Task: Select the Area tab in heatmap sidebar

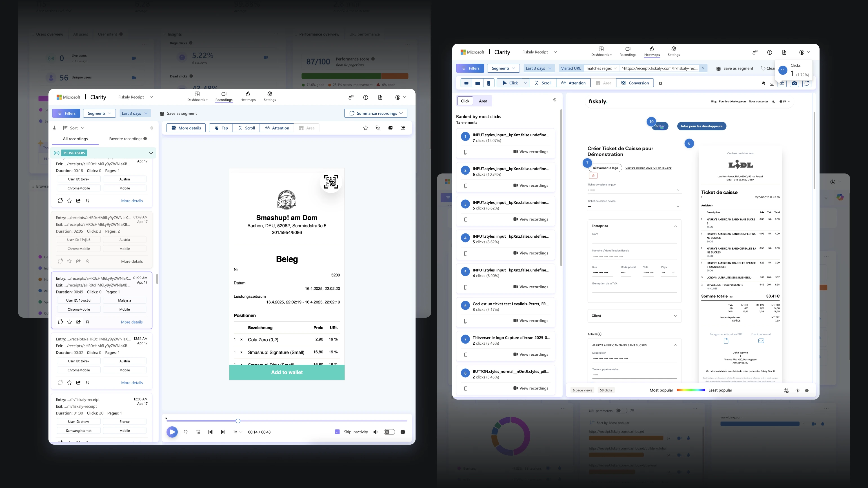Action: tap(483, 101)
